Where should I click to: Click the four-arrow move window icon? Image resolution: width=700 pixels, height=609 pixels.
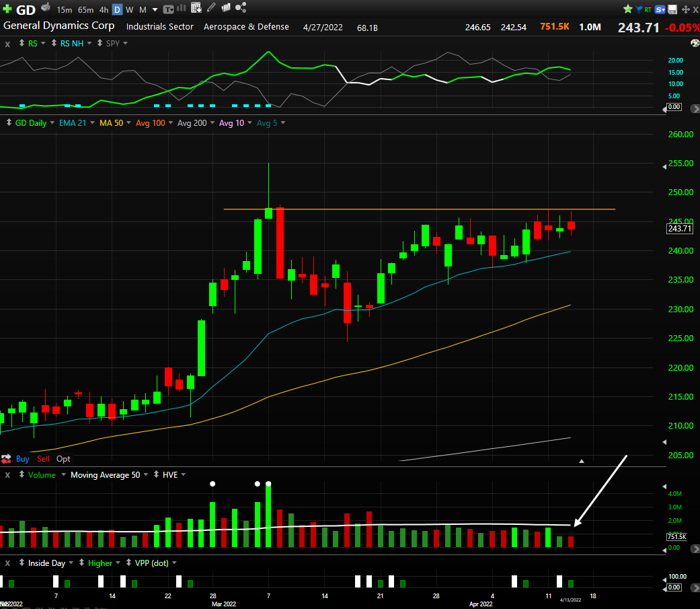[685, 9]
